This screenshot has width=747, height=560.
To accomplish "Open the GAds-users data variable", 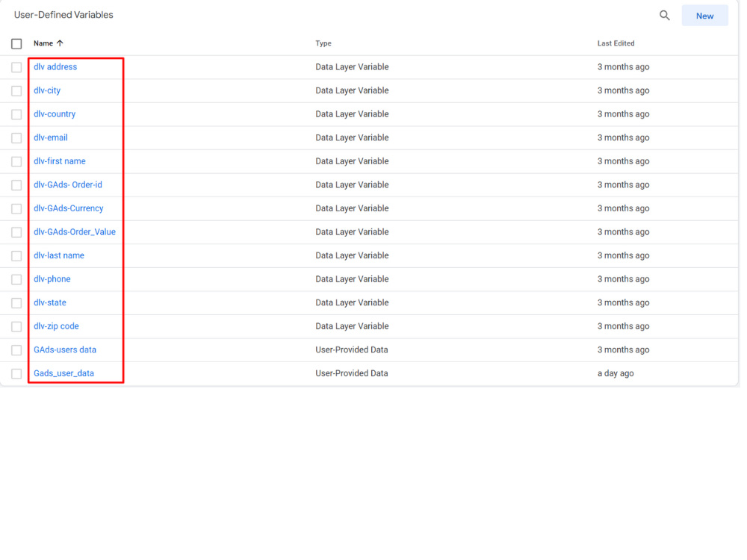I will point(65,349).
